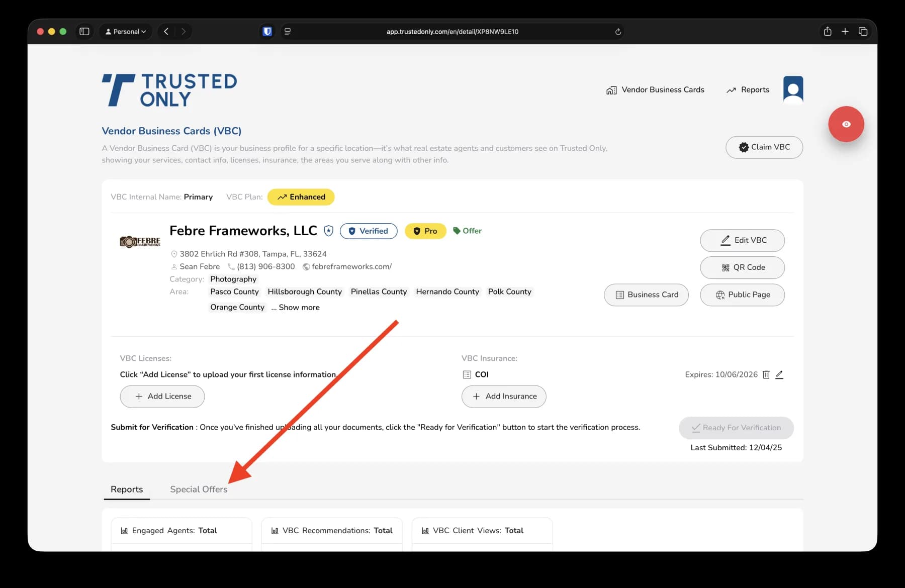The image size is (905, 588).
Task: Click the Vendor Business Cards (VBC) heading
Action: click(171, 131)
